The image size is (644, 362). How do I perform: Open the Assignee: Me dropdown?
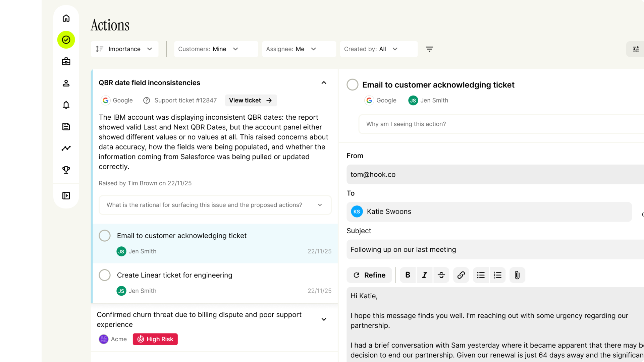point(299,49)
